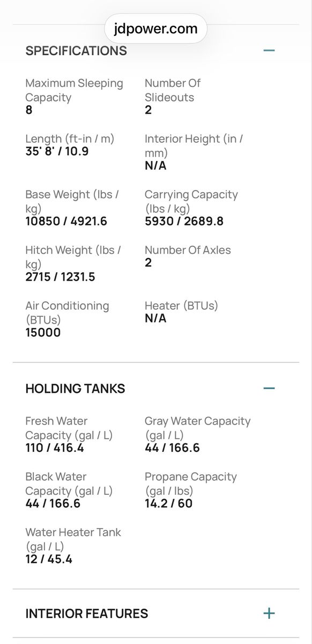Select Water Heater Tank value 12 / 45.4
Screen dimensions: 312x644
(49, 559)
